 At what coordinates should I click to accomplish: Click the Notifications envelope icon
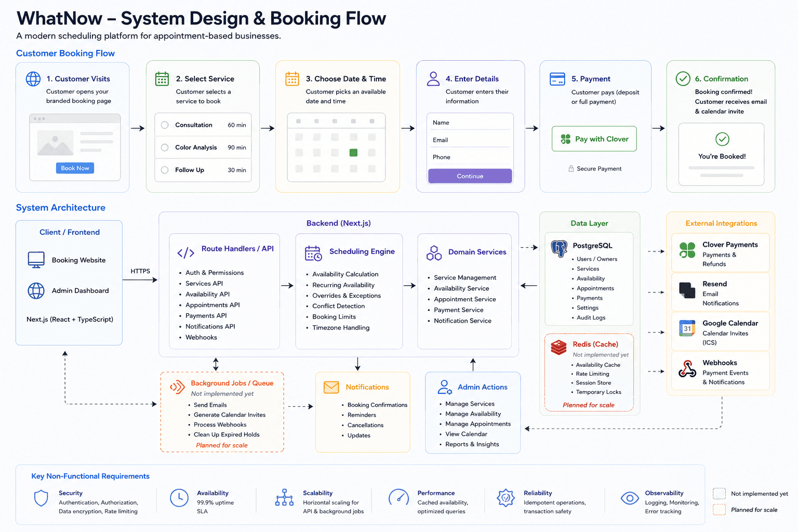pos(331,387)
